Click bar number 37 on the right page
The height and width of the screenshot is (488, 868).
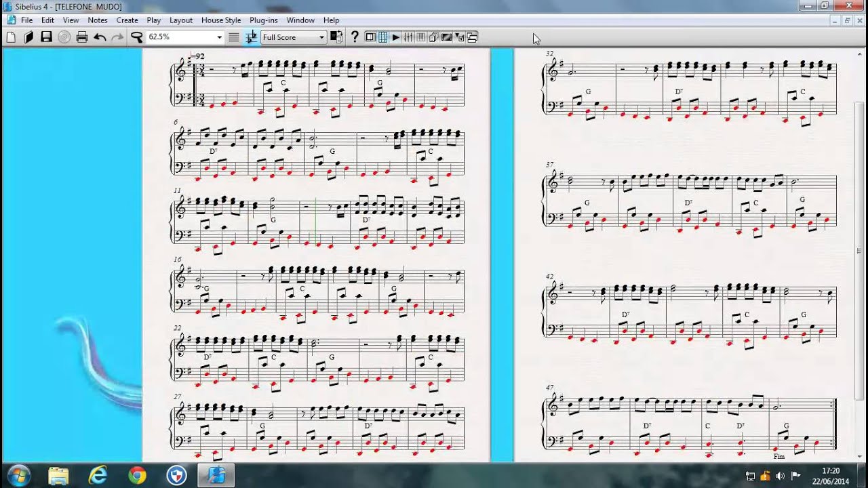point(549,164)
